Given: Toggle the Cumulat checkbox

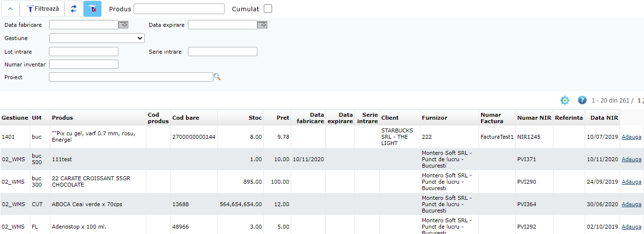Looking at the screenshot, I should point(268,9).
